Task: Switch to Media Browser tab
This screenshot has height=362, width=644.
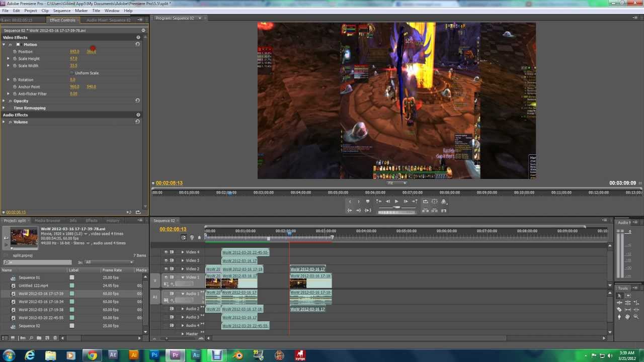Action: [47, 220]
